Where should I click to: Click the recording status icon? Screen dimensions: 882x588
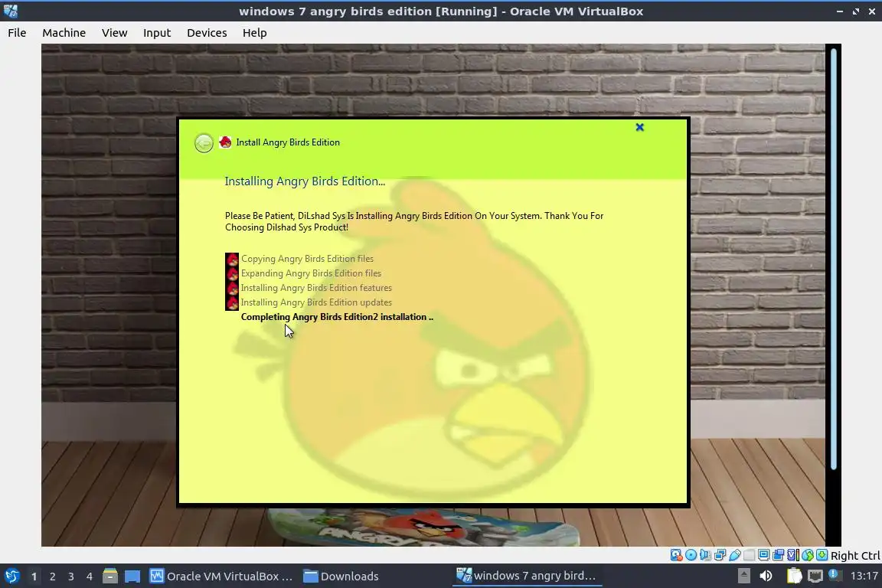(x=778, y=555)
